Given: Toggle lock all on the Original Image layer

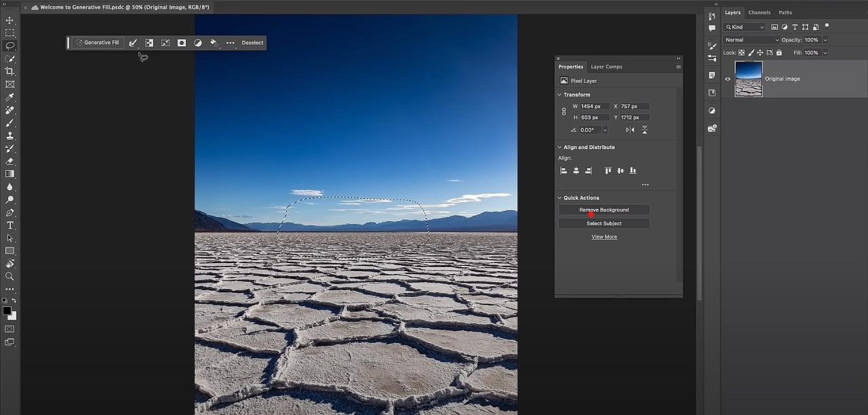Looking at the screenshot, I should (778, 52).
